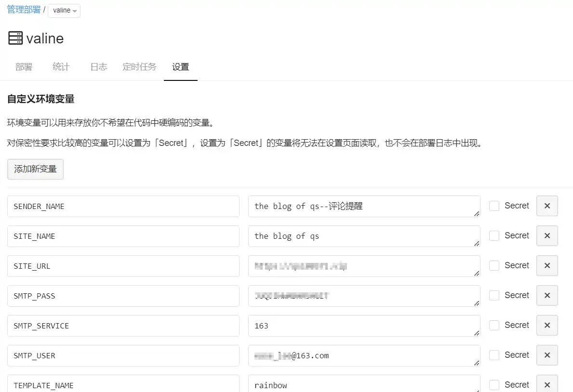Check Secret box for SENDER_NAME

point(494,206)
